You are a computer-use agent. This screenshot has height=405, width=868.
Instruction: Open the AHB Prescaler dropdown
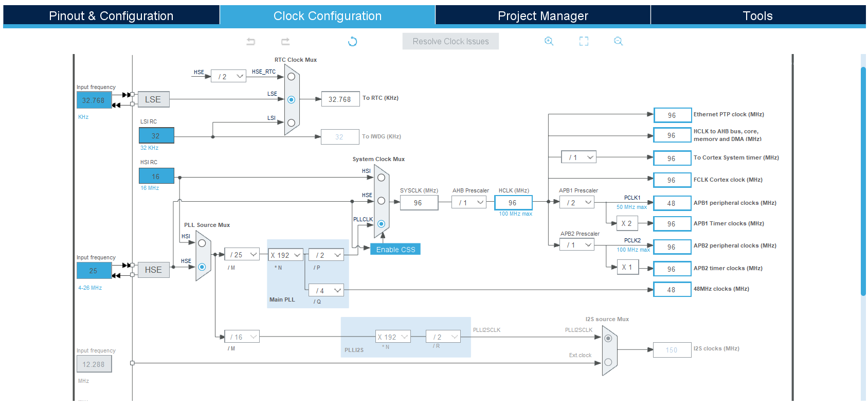[x=469, y=202]
